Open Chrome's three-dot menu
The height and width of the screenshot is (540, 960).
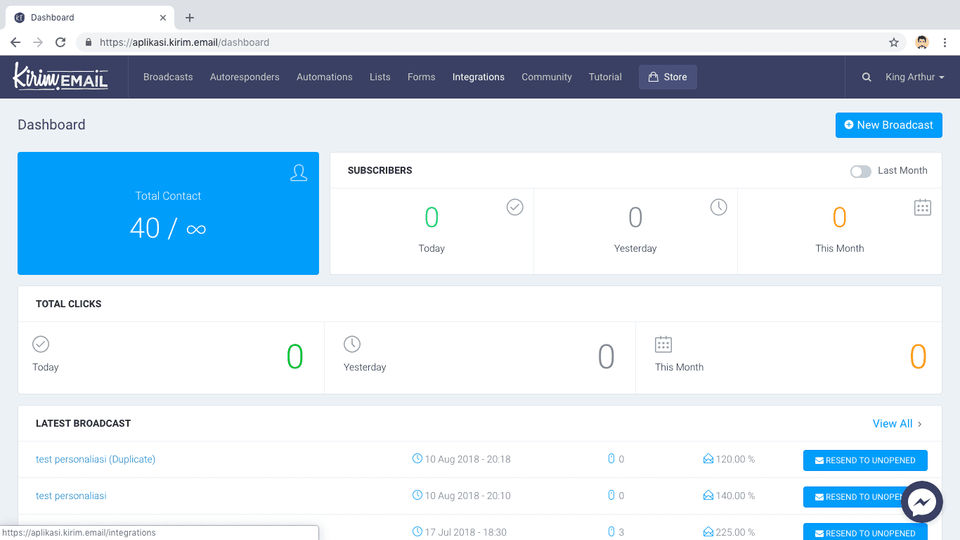pos(945,42)
